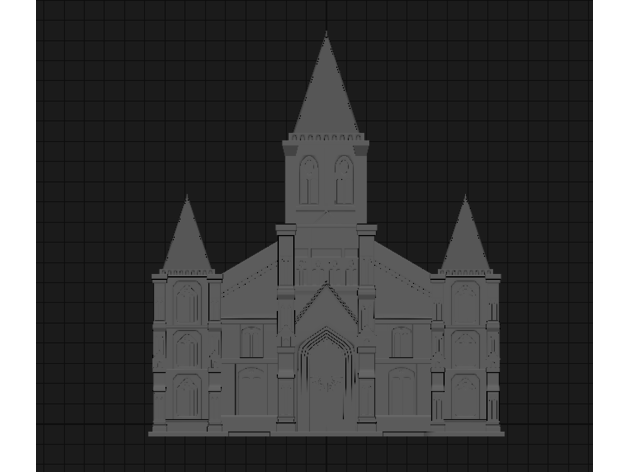
Task: Select the ground-level arched window left of door
Action: (x=251, y=392)
